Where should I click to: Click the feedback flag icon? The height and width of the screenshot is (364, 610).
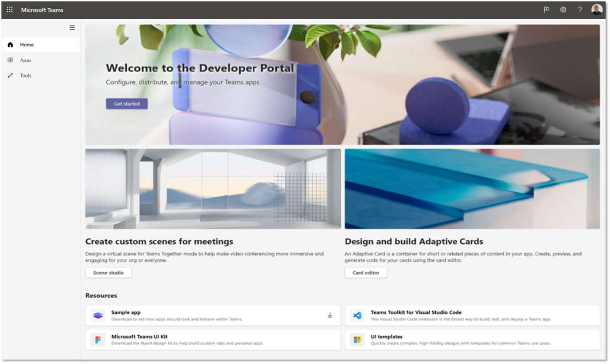[546, 9]
